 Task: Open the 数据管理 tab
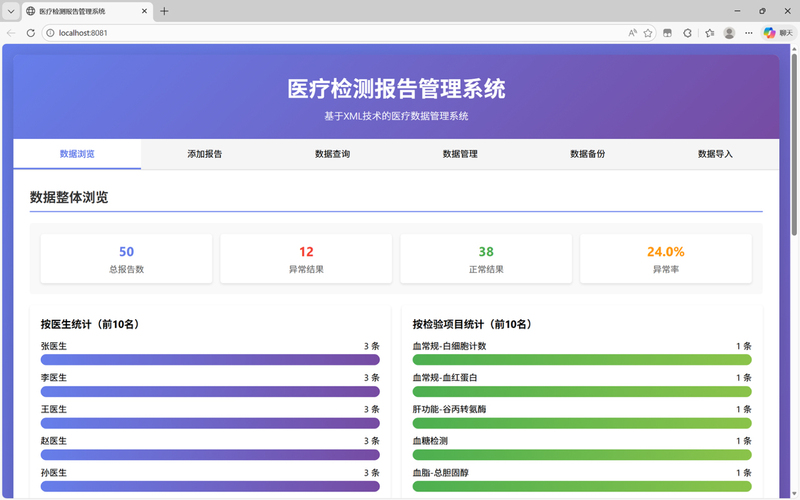pyautogui.click(x=460, y=154)
